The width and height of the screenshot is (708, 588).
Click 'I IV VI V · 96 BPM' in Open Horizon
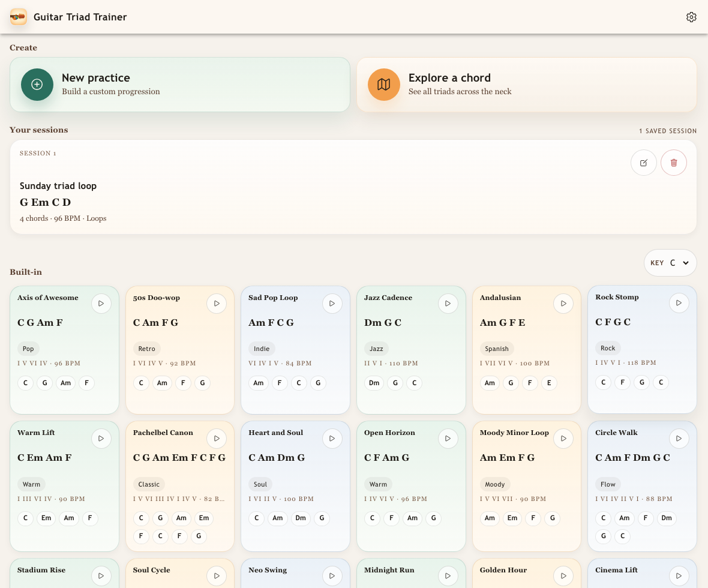(395, 499)
